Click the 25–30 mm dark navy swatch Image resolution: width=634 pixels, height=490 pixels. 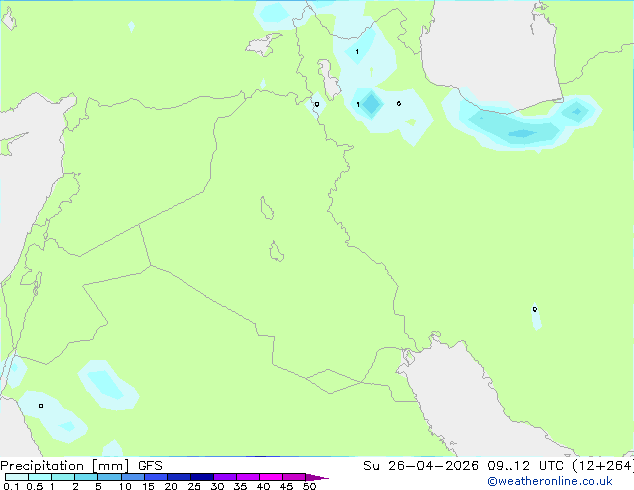click(x=202, y=477)
